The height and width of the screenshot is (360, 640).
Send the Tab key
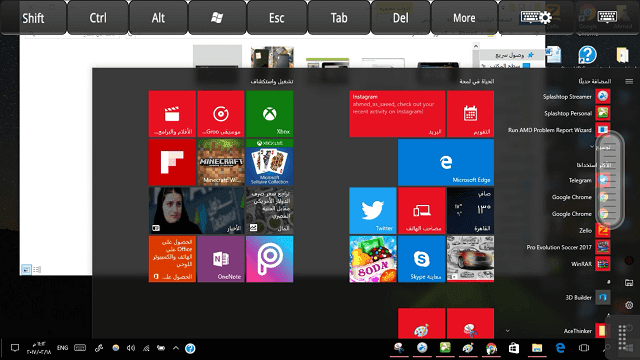tap(339, 18)
